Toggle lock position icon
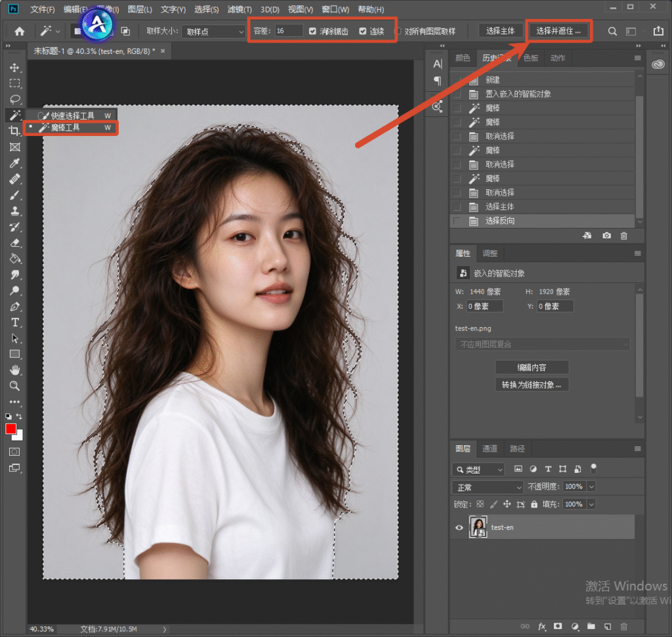 pos(507,504)
